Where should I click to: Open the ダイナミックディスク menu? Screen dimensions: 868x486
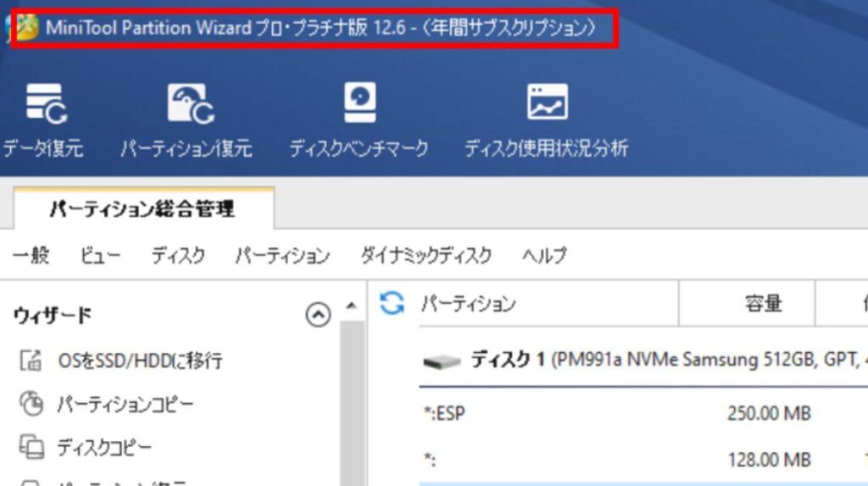coord(426,255)
